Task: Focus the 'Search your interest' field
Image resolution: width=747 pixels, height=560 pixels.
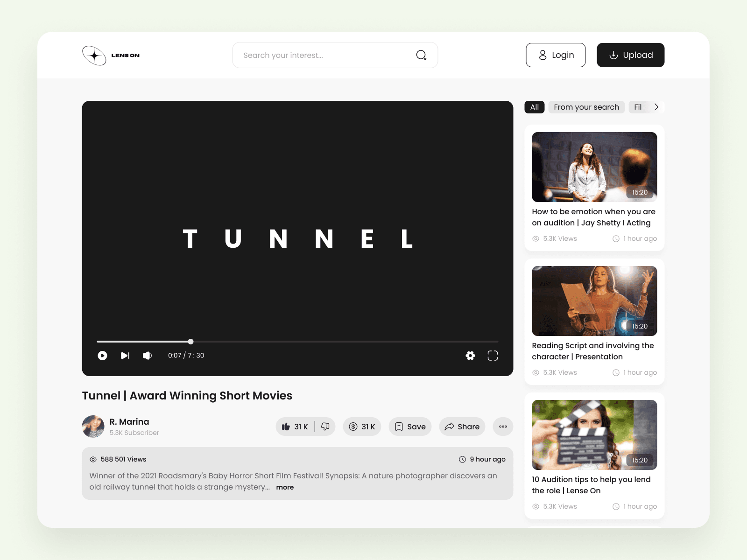Action: pyautogui.click(x=335, y=55)
